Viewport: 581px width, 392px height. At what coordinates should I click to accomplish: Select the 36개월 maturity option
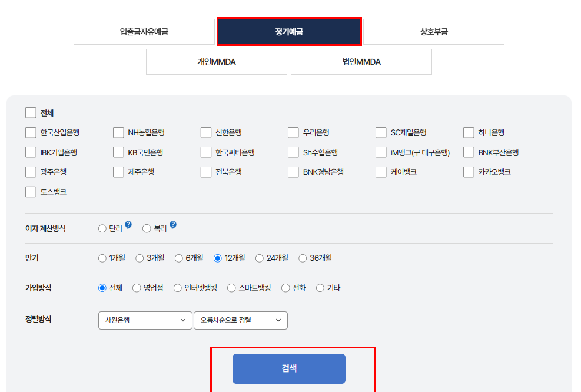pyautogui.click(x=302, y=257)
